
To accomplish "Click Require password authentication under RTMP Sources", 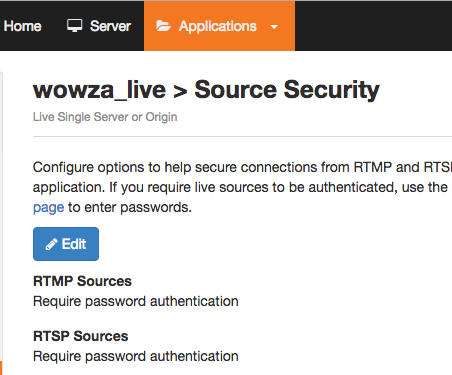I will pos(136,301).
